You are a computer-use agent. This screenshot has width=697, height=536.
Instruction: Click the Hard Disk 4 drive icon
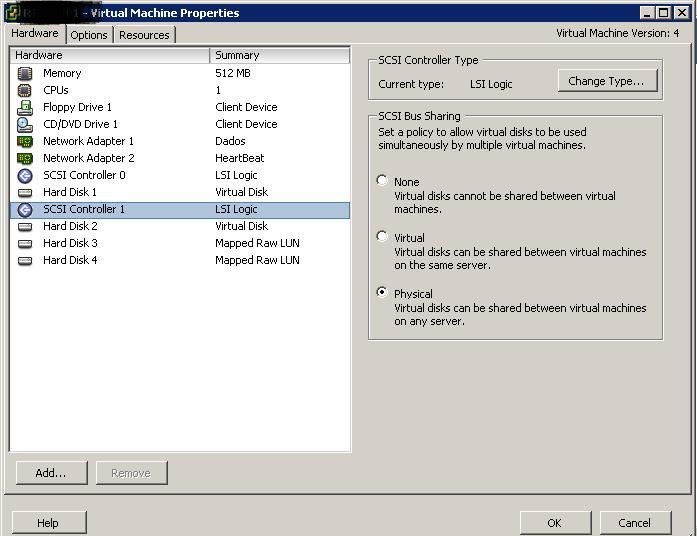click(25, 260)
